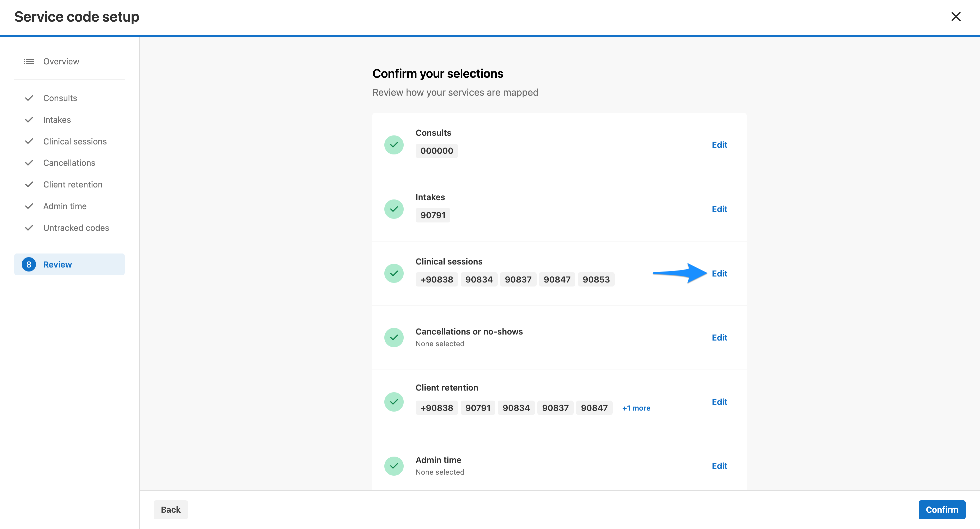980x529 pixels.
Task: Click 90847 chip in Clinical sessions
Action: (557, 279)
